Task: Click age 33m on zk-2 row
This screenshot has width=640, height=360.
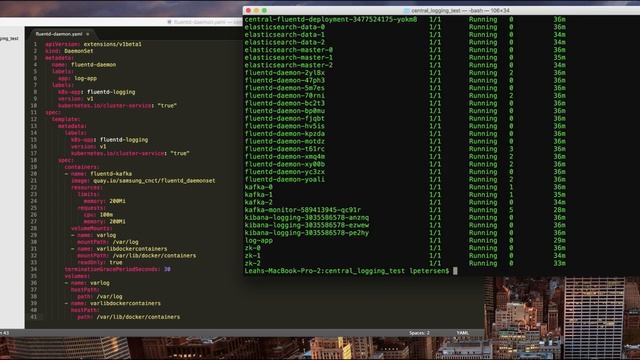Action: (559, 263)
